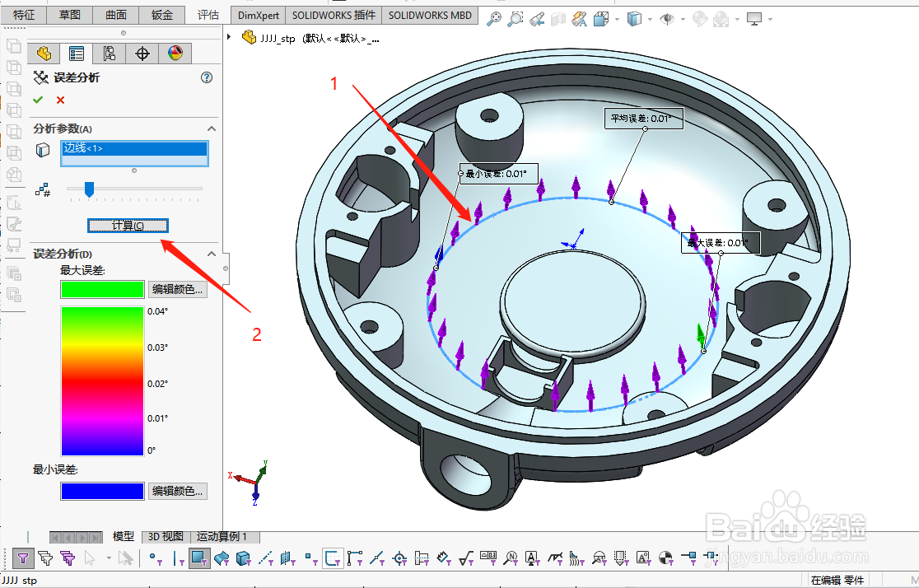This screenshot has height=588, width=919.
Task: Open the View Orientation dropdown arrow
Action: tap(617, 19)
